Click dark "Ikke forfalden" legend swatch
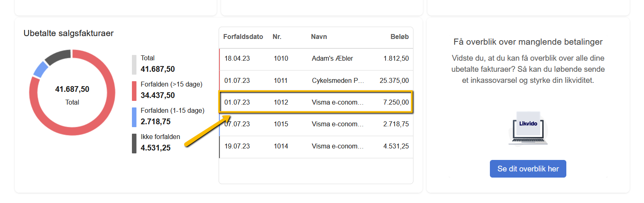Image resolution: width=644 pixels, height=203 pixels. (134, 144)
